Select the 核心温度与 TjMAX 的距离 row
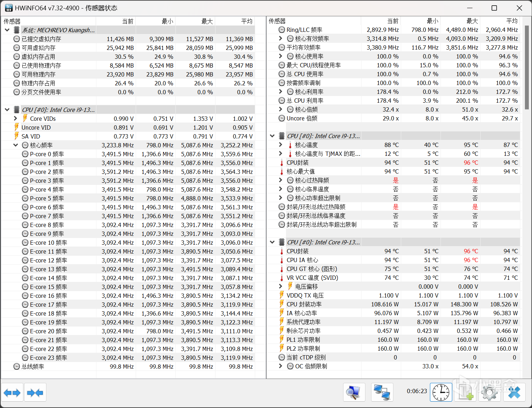Screen dimensions: 532x408 point(393,154)
